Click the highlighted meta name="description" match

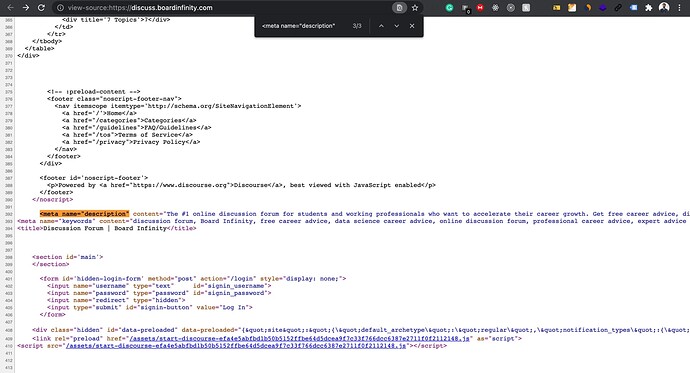[x=84, y=214]
